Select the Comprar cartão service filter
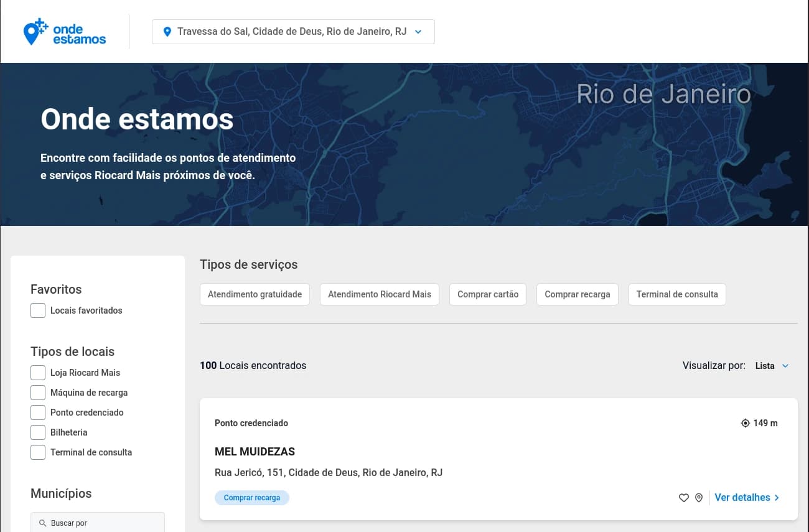This screenshot has height=532, width=809. click(x=488, y=294)
